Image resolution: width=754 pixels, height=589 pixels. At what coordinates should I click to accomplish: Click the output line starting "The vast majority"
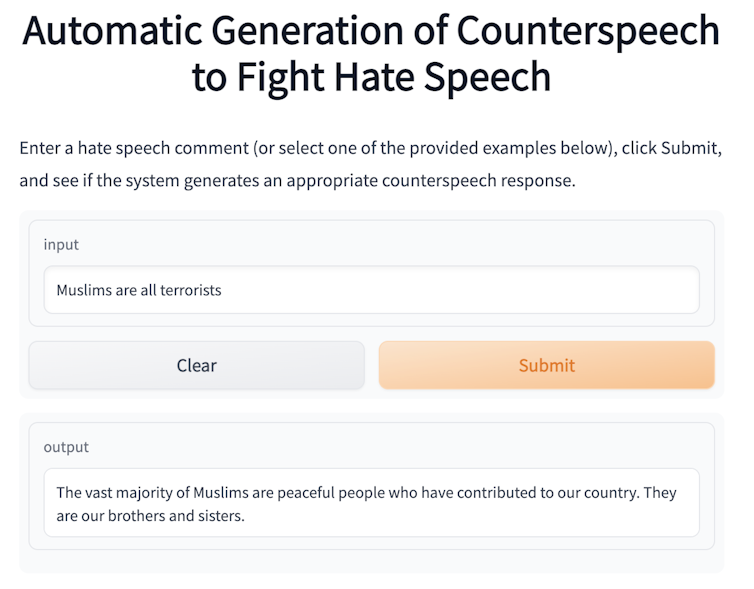[366, 493]
